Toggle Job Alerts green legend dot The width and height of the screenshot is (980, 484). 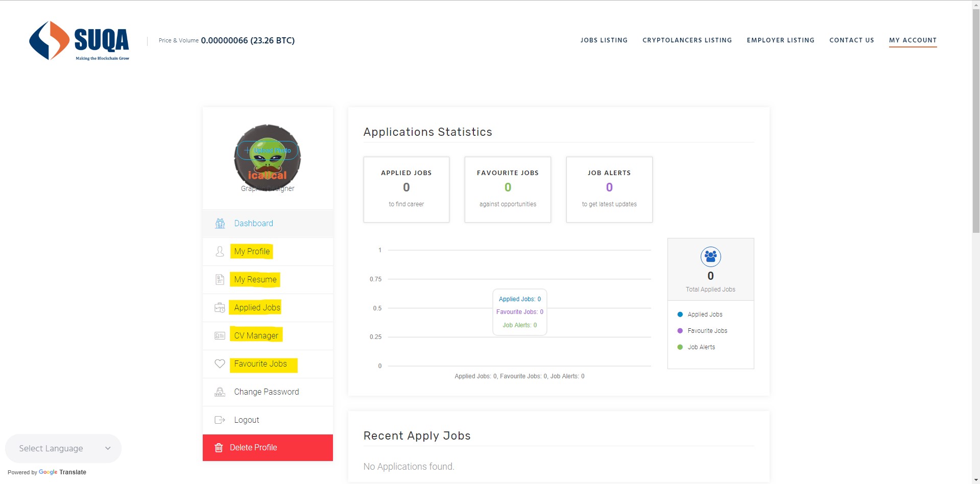point(680,347)
